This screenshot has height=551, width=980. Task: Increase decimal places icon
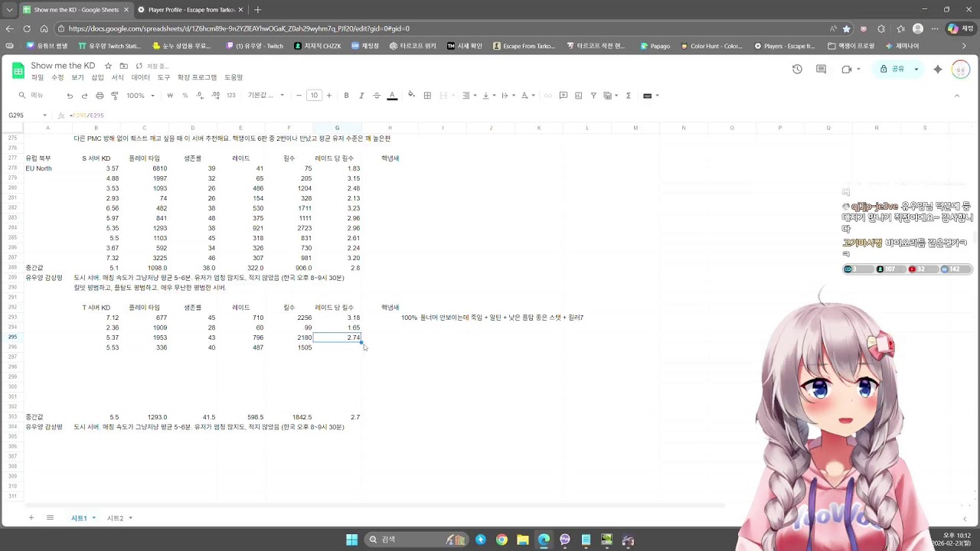coord(216,96)
